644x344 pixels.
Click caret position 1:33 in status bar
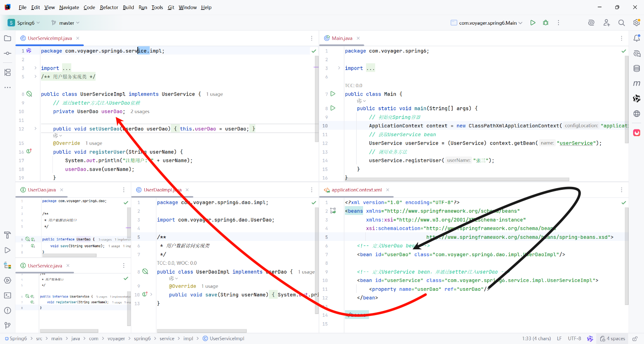(536, 339)
